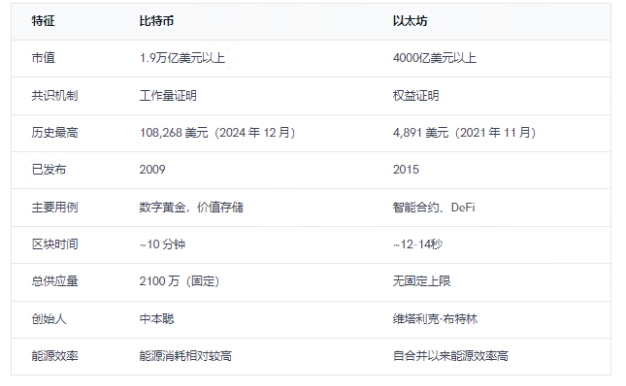The width and height of the screenshot is (626, 386).
Task: Click the 以太坊 column header
Action: click(410, 21)
